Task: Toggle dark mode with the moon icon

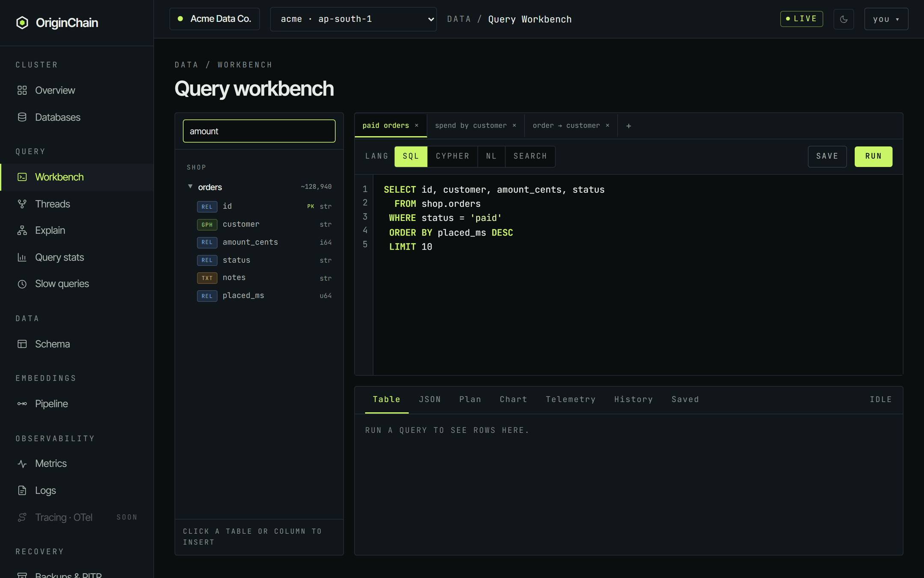Action: [x=844, y=19]
